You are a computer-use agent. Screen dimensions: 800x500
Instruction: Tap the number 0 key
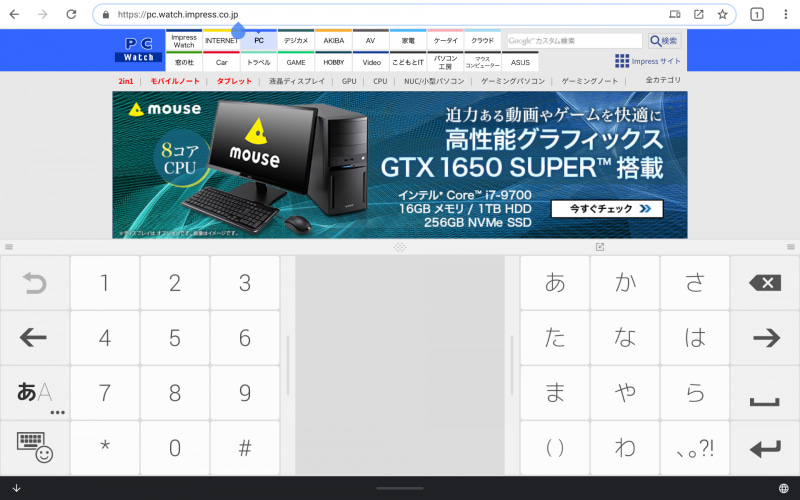pos(174,447)
